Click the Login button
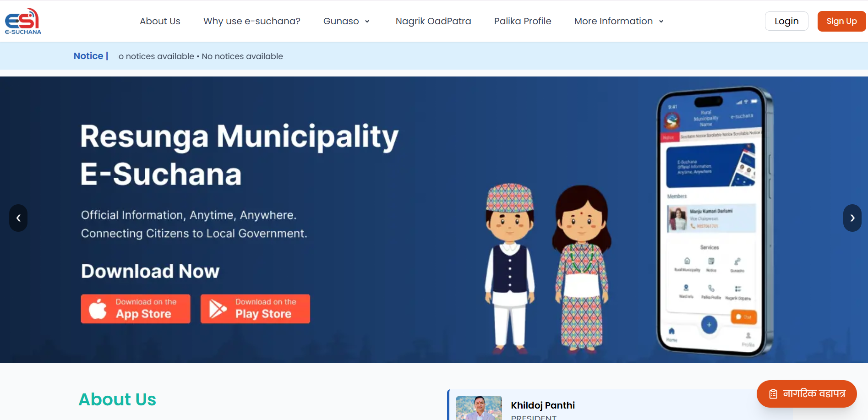The height and width of the screenshot is (420, 868). [x=786, y=21]
